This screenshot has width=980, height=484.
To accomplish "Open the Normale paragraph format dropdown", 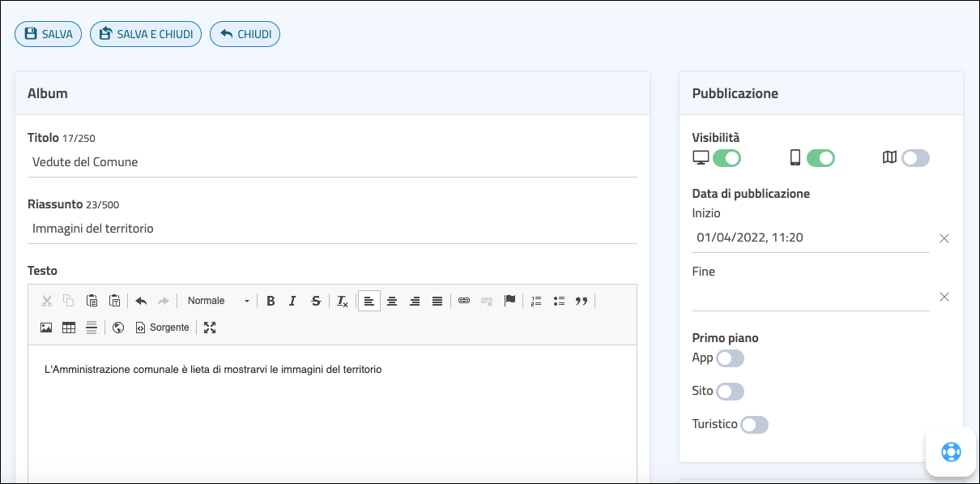I will coord(218,301).
